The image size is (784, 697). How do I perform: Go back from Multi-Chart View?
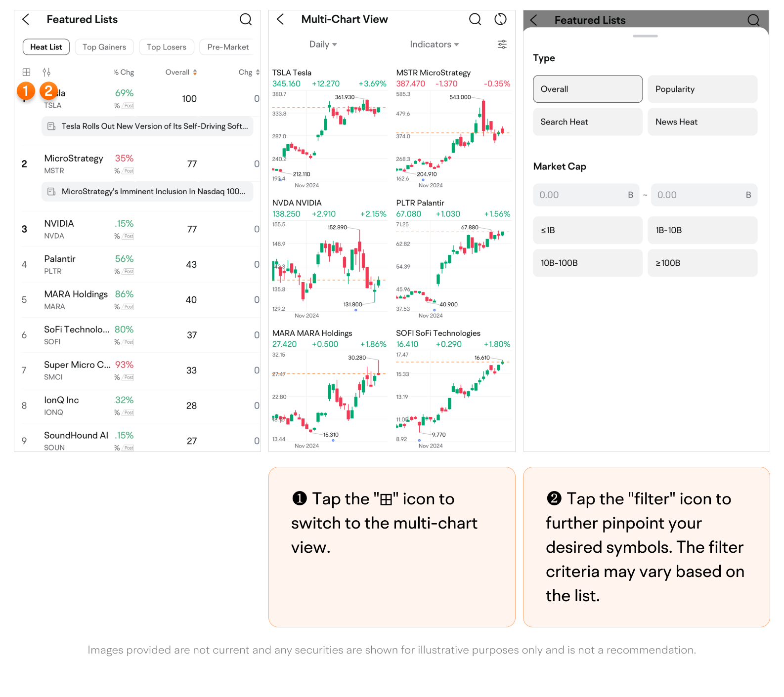click(x=280, y=19)
